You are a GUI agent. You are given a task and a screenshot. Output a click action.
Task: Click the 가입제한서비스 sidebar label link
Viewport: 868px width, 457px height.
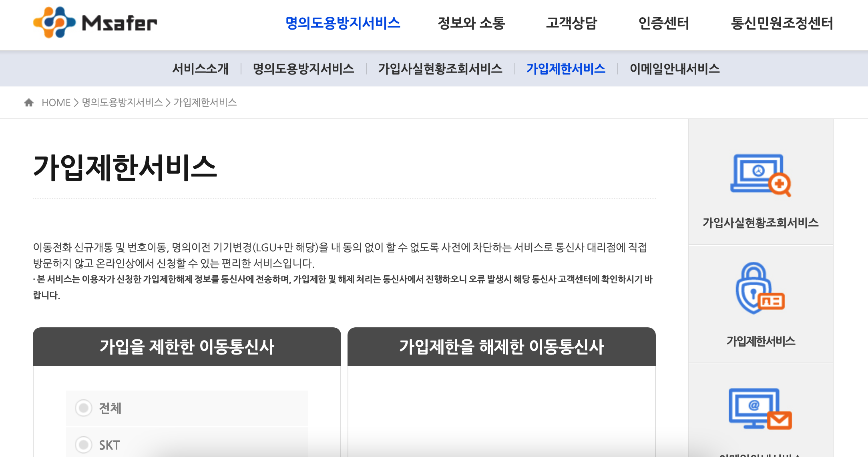[x=760, y=341]
